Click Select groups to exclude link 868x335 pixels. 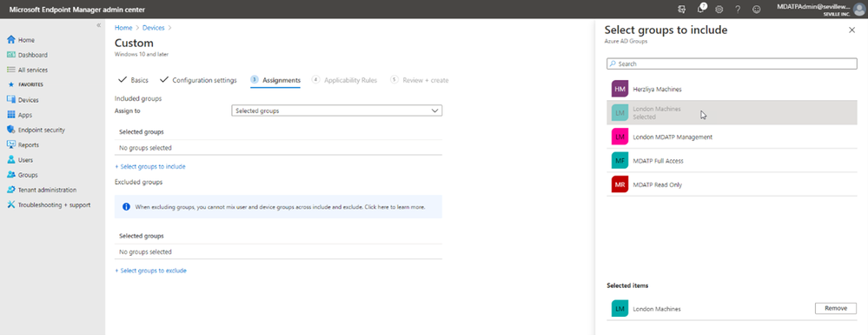[x=150, y=271]
